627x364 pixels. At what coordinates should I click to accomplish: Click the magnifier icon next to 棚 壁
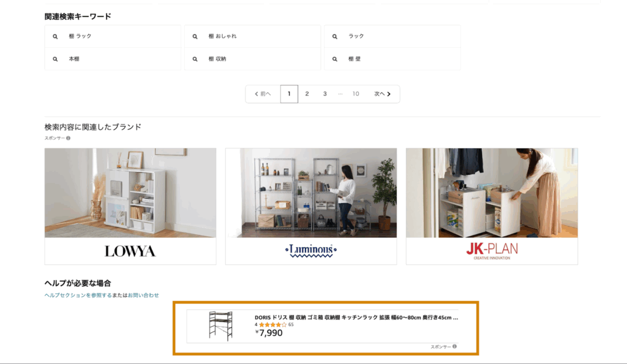(x=335, y=59)
